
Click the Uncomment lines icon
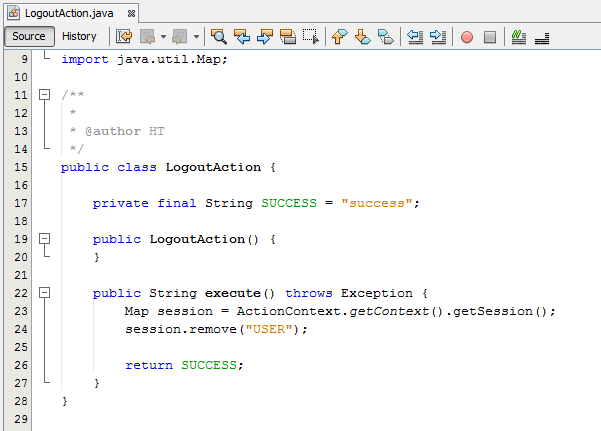pos(542,38)
